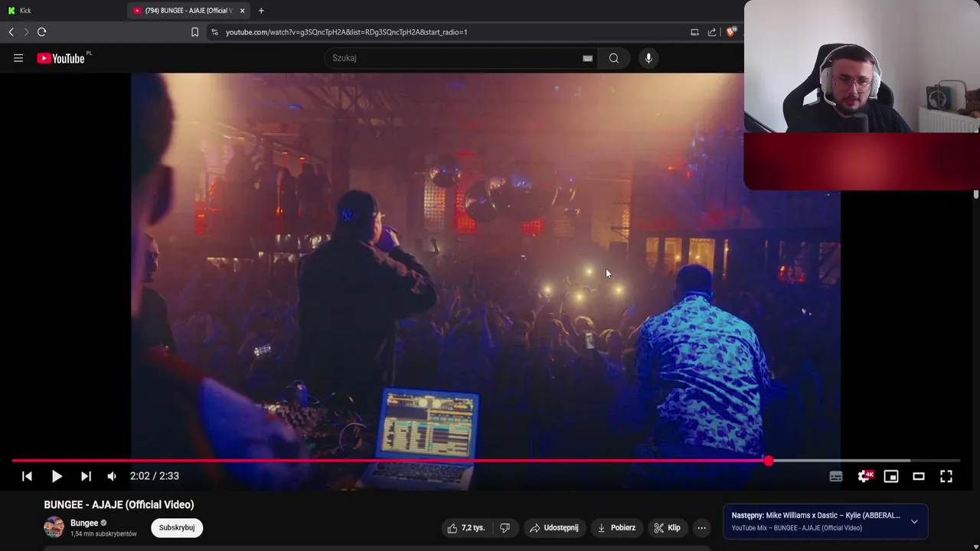Image resolution: width=980 pixels, height=551 pixels.
Task: Open the Bungee channel name link
Action: pos(84,523)
